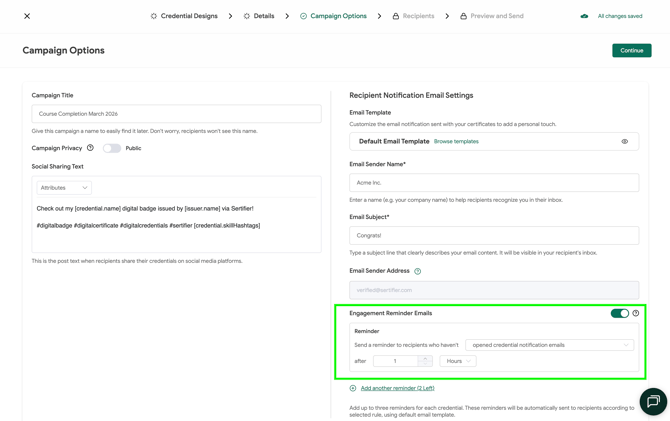Increase the reminder delay number stepper
Screen dimensions: 670x421
[x=425, y=358]
